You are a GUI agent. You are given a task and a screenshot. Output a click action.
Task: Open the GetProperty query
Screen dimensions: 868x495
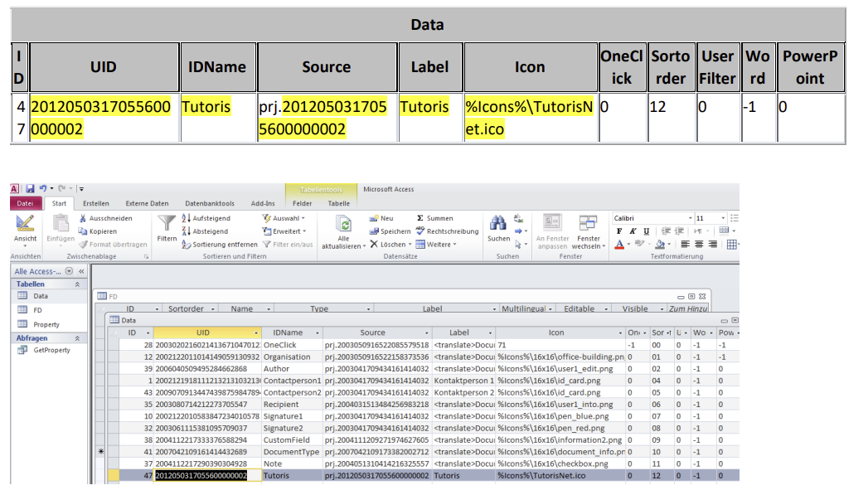click(x=52, y=351)
